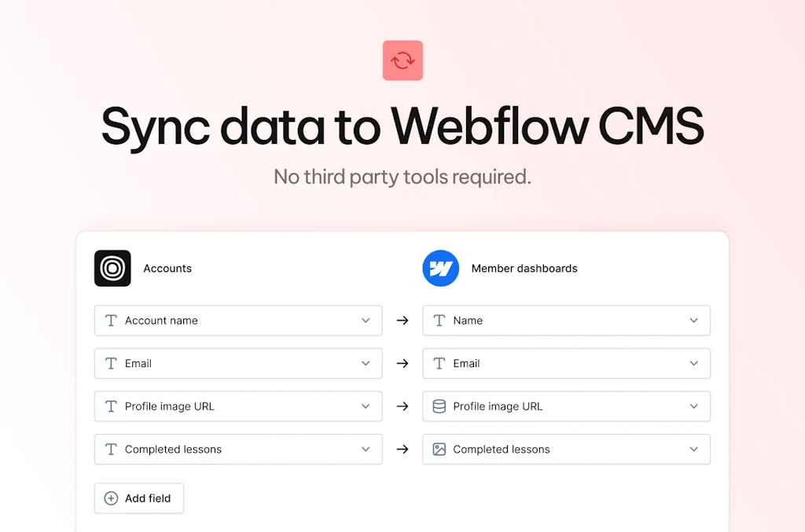Expand the source Profile image URL chevron

pyautogui.click(x=366, y=406)
